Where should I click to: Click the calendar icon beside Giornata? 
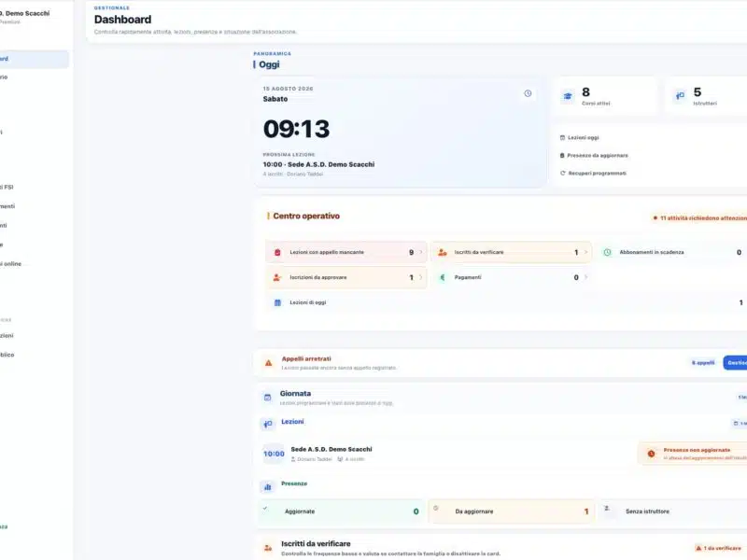(x=267, y=398)
